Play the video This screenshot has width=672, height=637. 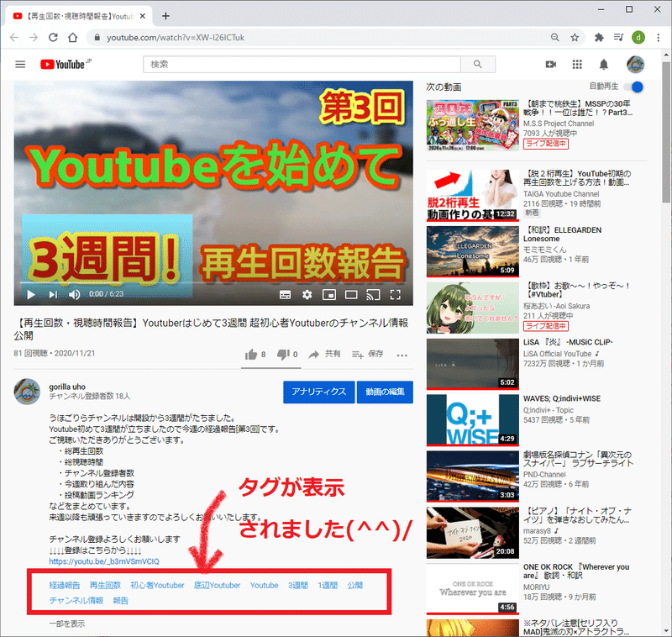pyautogui.click(x=31, y=294)
